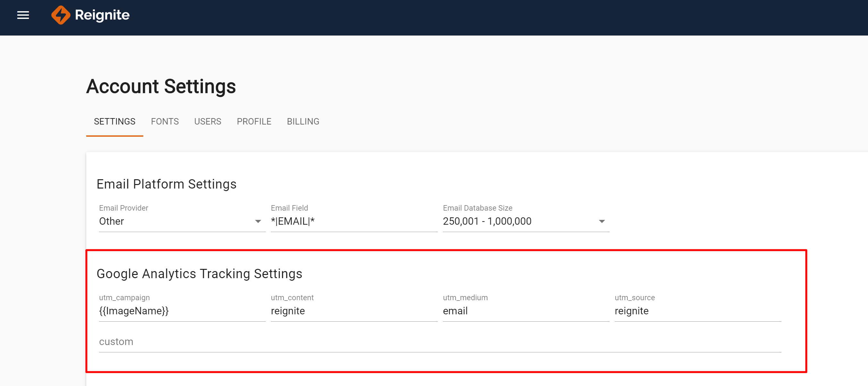Click into the utm_source field

(x=697, y=311)
